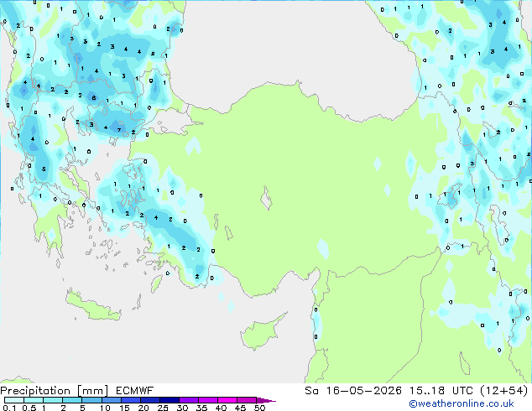Screen dimensions: 532x411
Task: Click the legend label '50'
Action: coord(259,408)
